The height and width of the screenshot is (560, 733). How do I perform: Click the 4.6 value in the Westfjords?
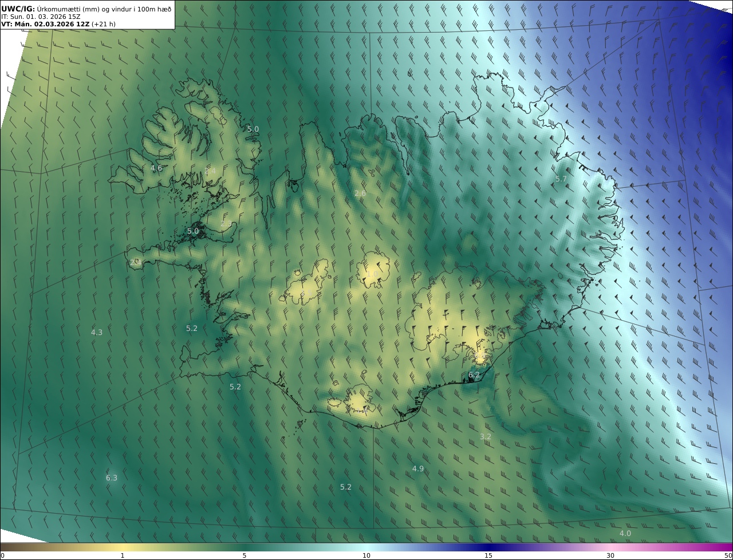[x=156, y=168]
